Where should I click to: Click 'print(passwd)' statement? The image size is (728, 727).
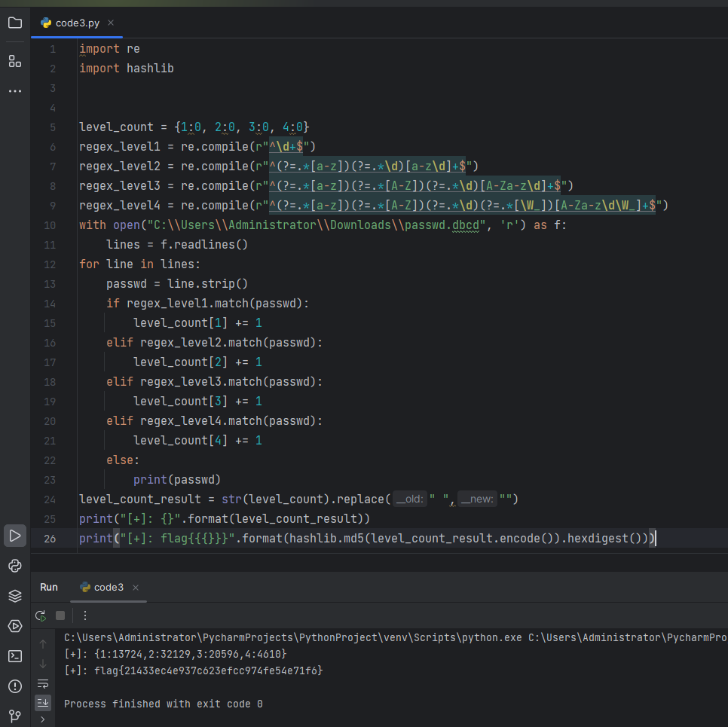(177, 480)
